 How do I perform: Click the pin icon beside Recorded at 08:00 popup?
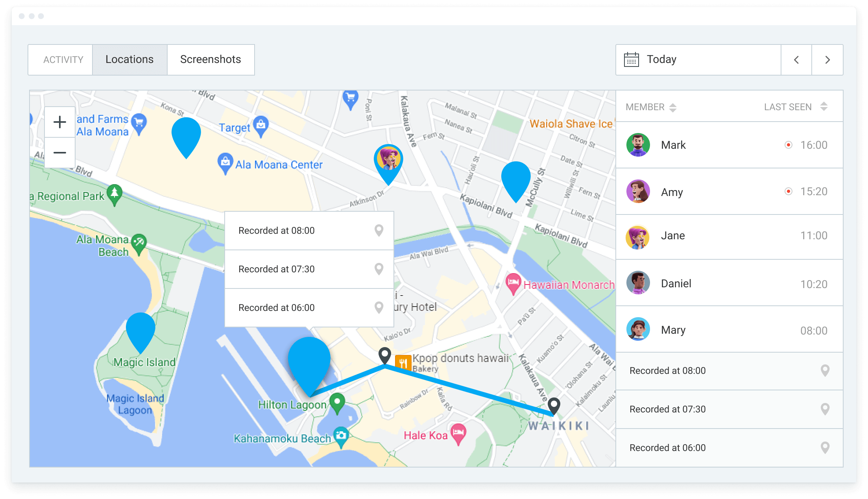click(x=379, y=231)
